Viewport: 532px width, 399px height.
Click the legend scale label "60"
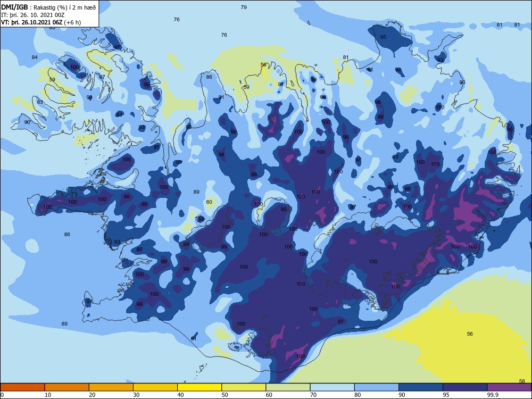coord(269,395)
